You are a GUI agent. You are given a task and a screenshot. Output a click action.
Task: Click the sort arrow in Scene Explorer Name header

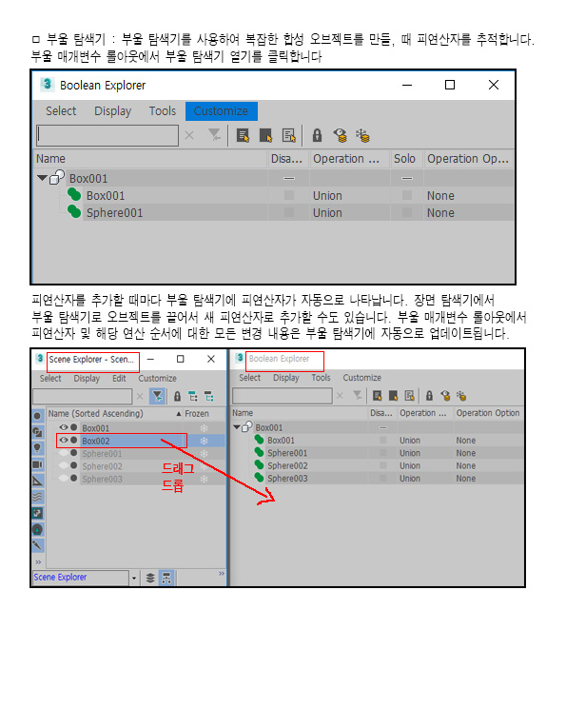(x=179, y=414)
